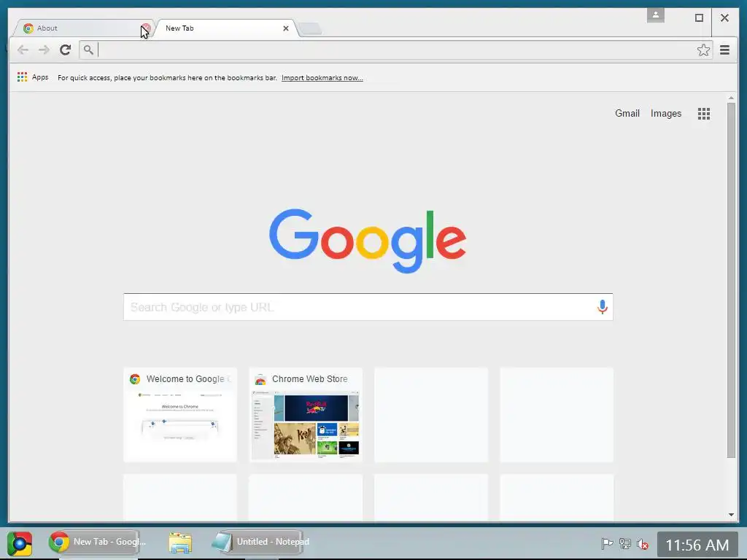Click the address bar field
747x560 pixels.
click(395, 50)
